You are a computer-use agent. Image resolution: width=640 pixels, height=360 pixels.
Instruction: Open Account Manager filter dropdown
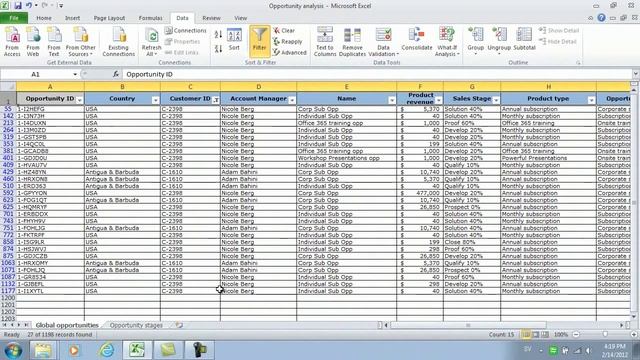(x=292, y=100)
